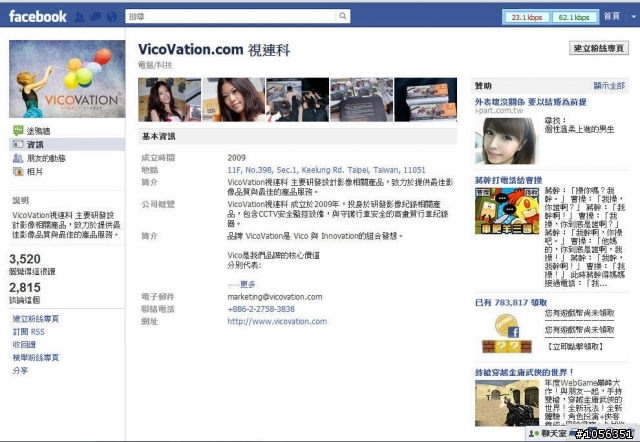Go to 首頁 home link
The height and width of the screenshot is (442, 640).
point(611,16)
